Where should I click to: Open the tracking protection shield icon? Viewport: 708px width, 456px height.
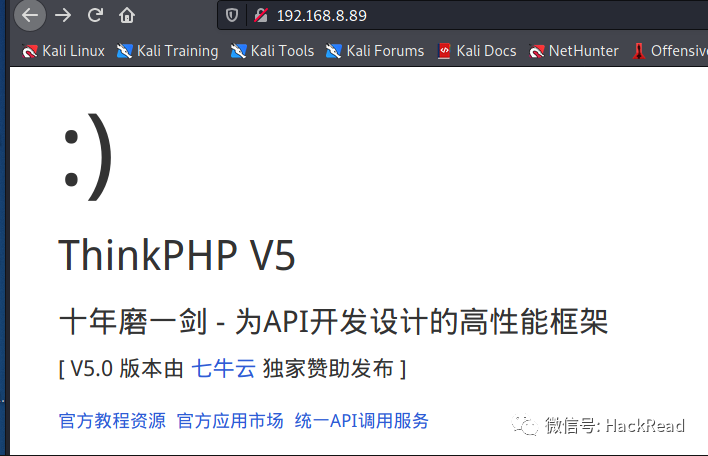tap(232, 16)
